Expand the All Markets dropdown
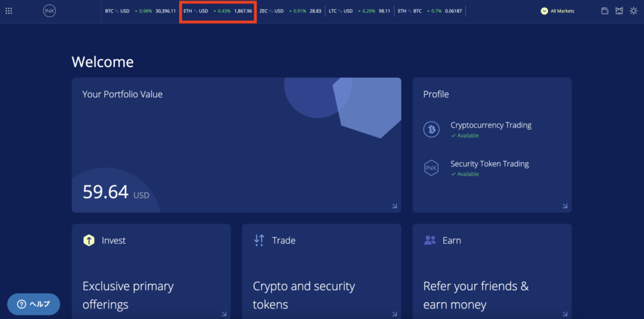 tap(558, 11)
